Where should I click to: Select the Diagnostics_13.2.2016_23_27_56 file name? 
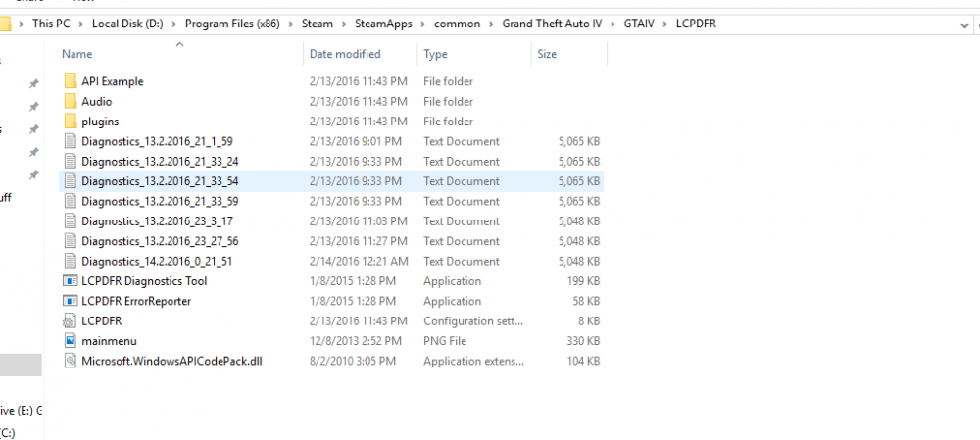(x=160, y=241)
